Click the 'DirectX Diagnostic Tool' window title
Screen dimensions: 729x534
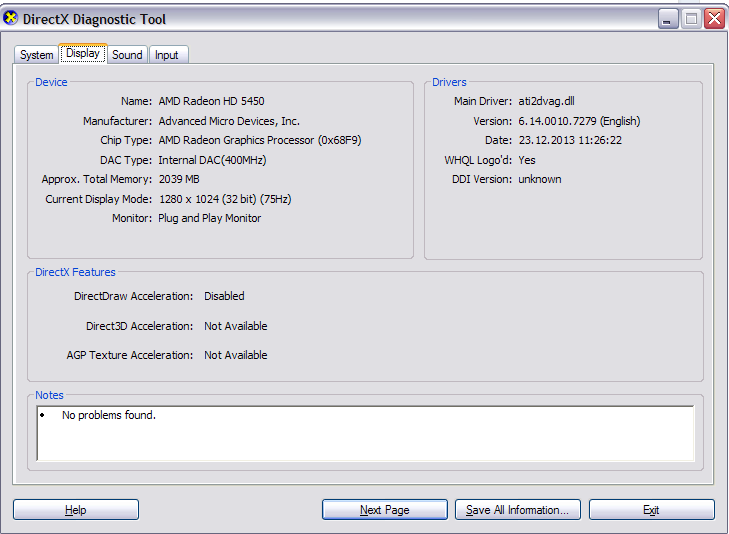point(94,20)
